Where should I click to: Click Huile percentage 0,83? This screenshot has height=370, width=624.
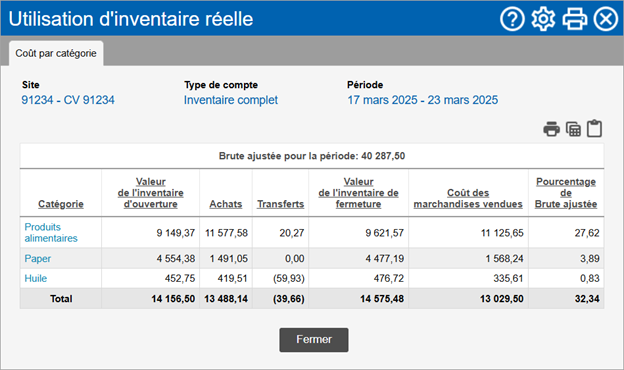point(589,278)
